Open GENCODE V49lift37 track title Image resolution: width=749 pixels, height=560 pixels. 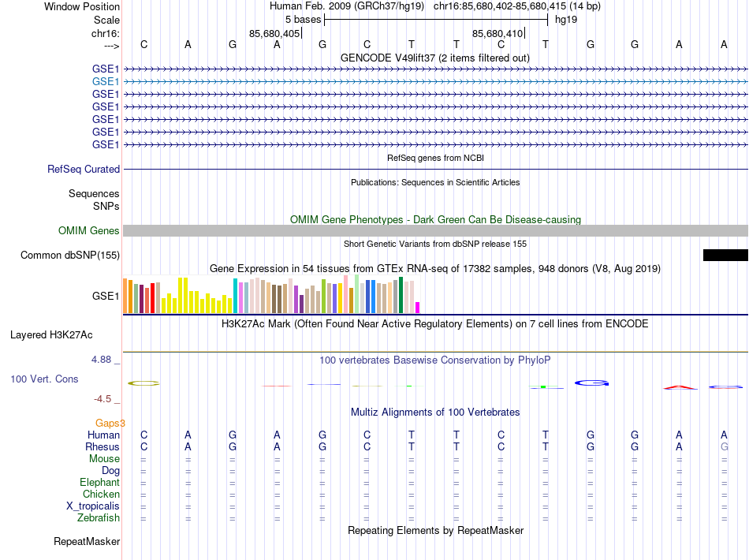pyautogui.click(x=434, y=58)
